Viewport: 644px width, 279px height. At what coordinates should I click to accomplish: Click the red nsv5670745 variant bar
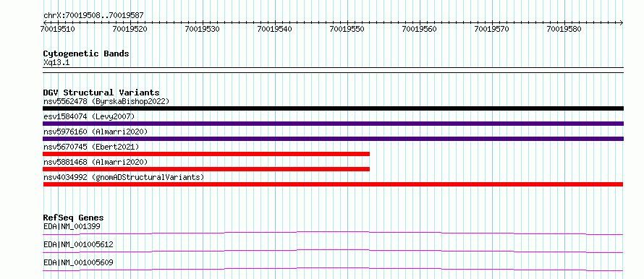click(x=206, y=154)
